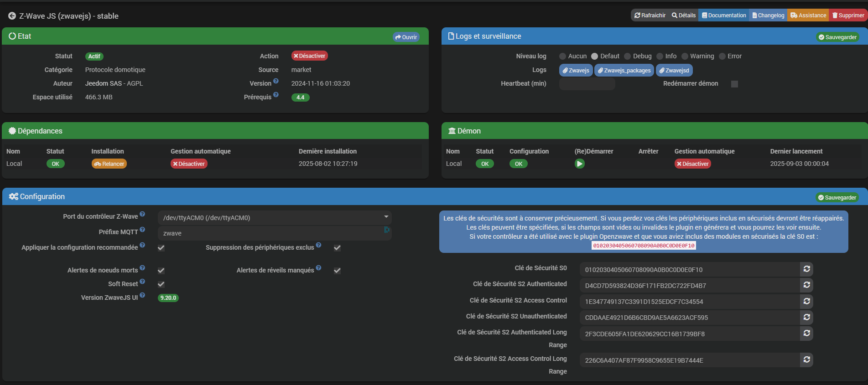The width and height of the screenshot is (868, 385).
Task: Regenerate the S0 security key
Action: click(x=806, y=269)
